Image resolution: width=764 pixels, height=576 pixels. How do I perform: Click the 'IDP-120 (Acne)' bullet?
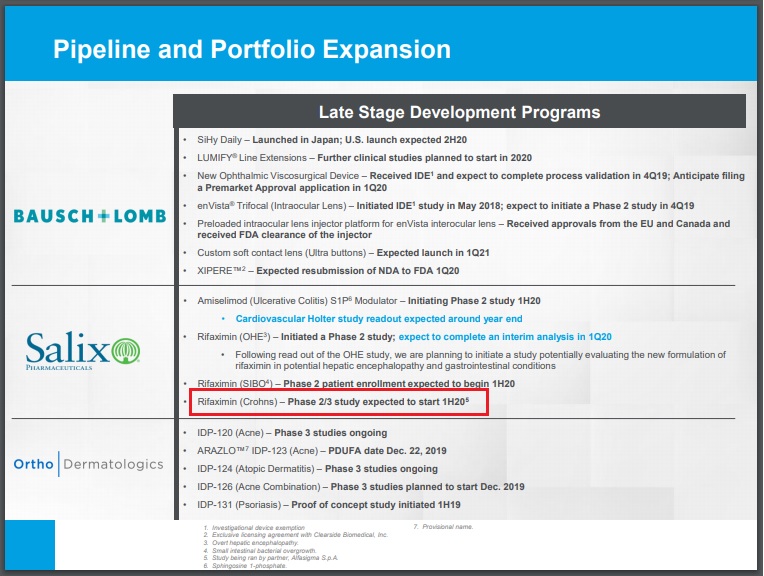[292, 433]
